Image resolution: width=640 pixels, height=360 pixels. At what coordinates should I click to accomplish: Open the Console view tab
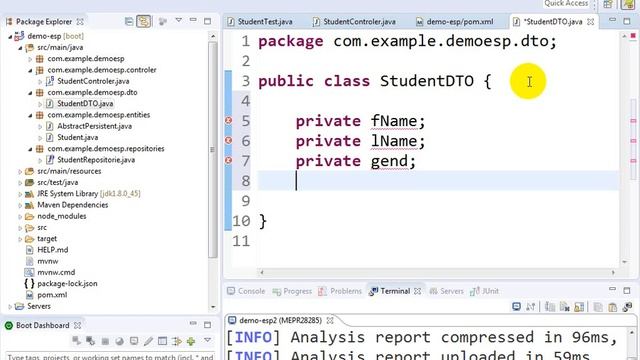pos(246,291)
